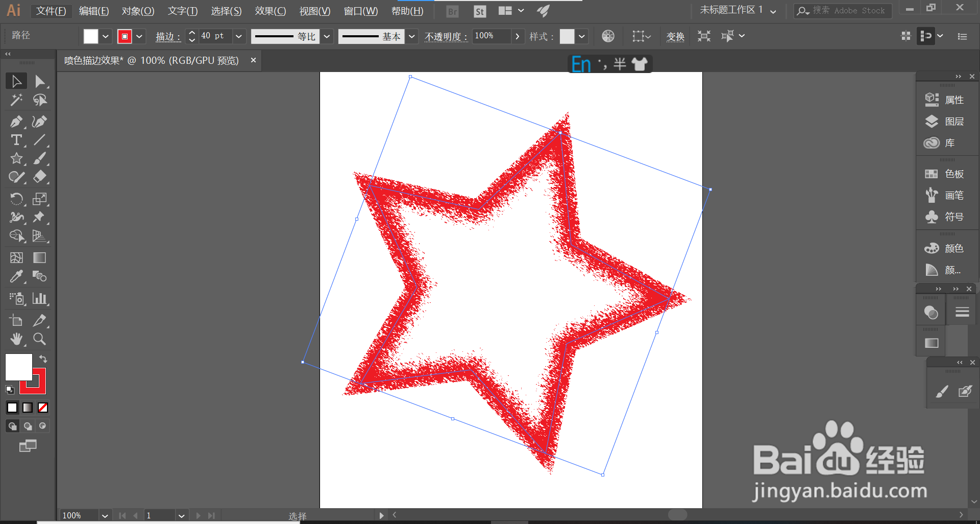Select the Selection tool arrow
Screen dimensions: 980x524
click(x=16, y=81)
